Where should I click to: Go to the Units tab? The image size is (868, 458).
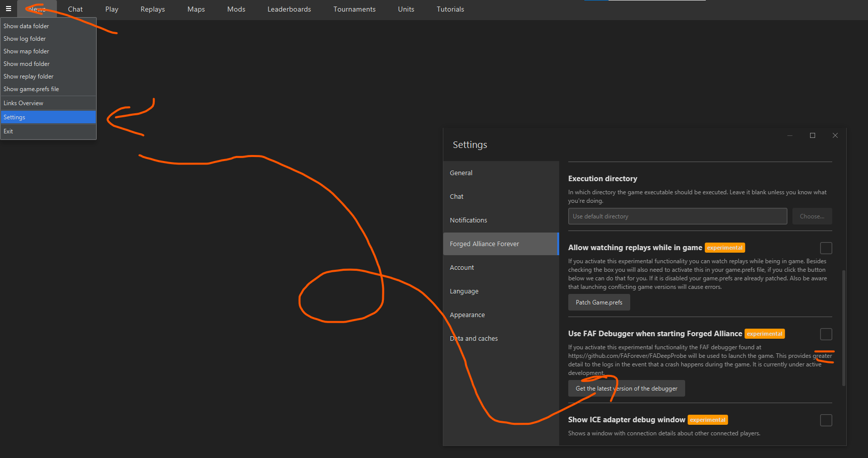[x=406, y=9]
